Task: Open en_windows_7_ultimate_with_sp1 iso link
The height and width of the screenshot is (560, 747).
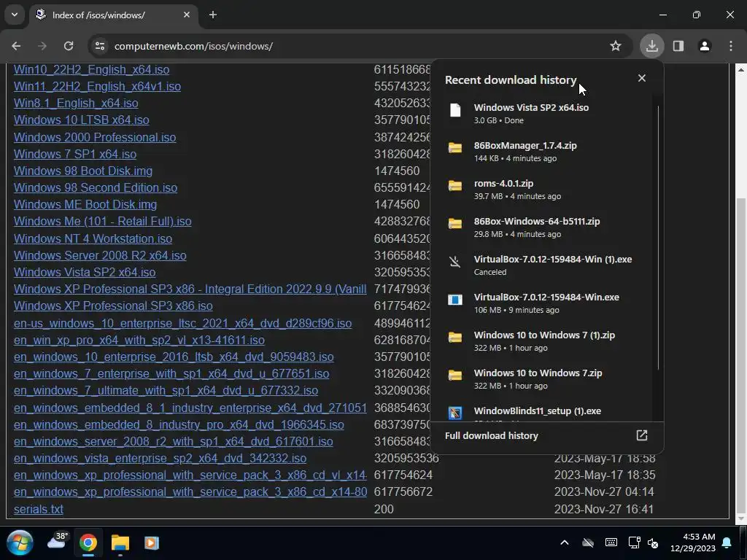Action: tap(166, 391)
